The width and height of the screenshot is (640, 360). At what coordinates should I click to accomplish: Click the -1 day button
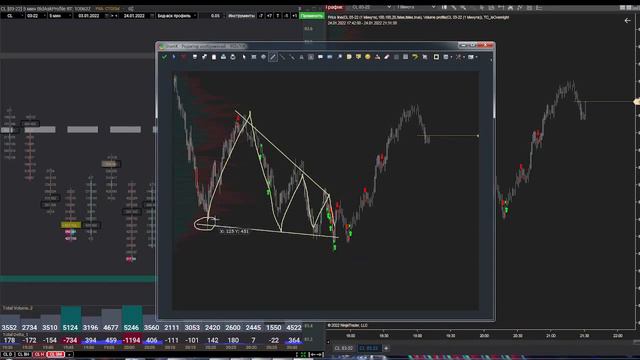[286, 16]
